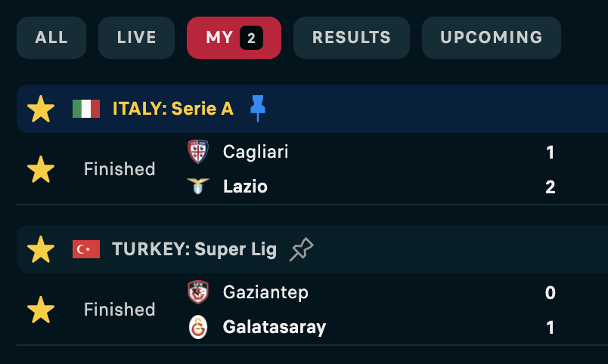Toggle favorite star for Cagliari vs Lazio match
Screen dimensions: 608x364
pyautogui.click(x=41, y=169)
